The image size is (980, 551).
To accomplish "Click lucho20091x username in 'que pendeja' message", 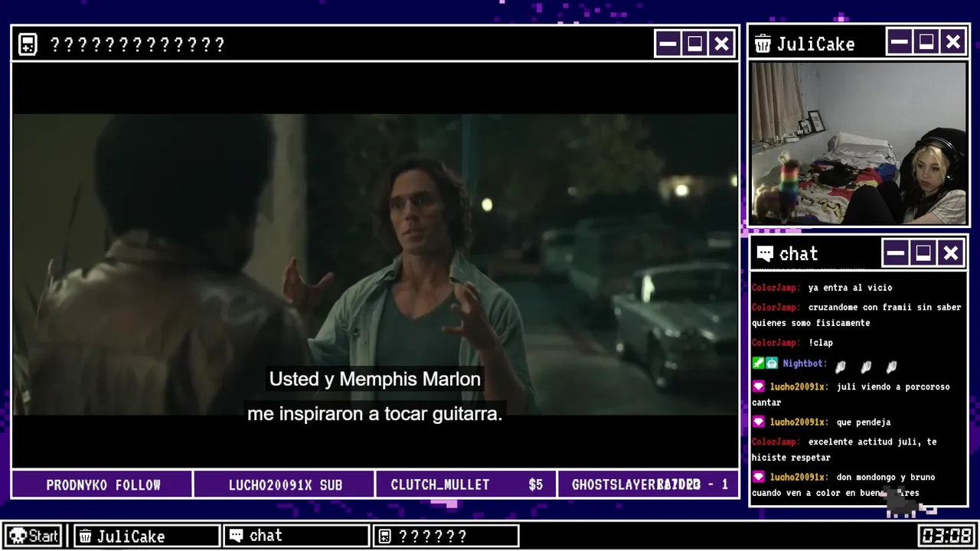I will (x=799, y=422).
